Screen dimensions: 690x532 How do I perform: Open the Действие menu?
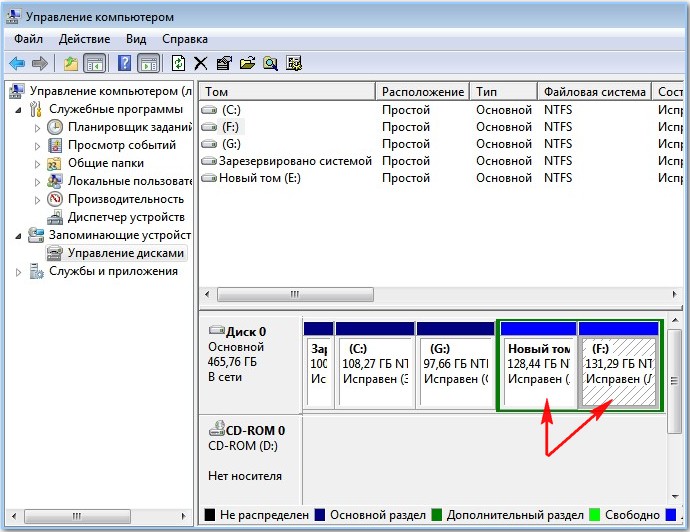click(84, 39)
